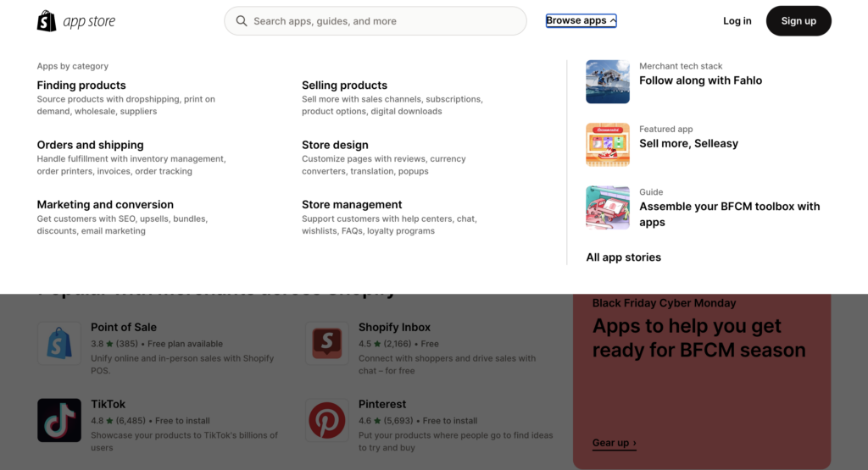Select the Point of Sale app icon
The width and height of the screenshot is (868, 470).
point(59,343)
